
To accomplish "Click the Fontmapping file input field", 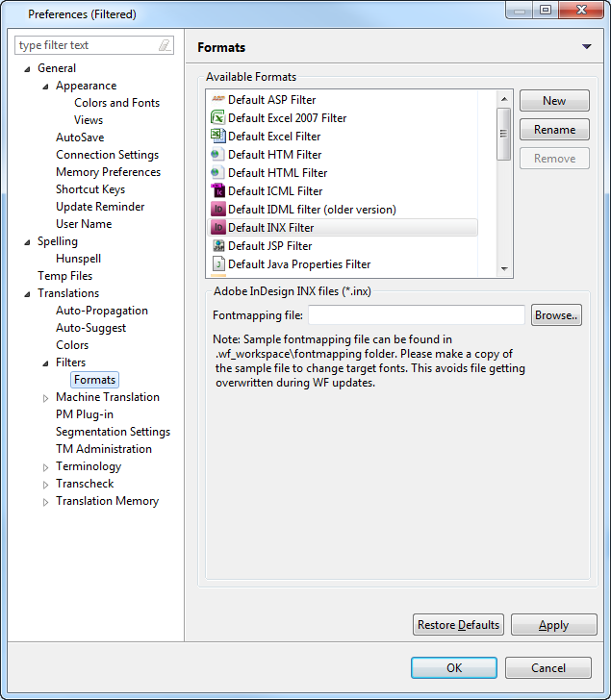I will tap(416, 315).
